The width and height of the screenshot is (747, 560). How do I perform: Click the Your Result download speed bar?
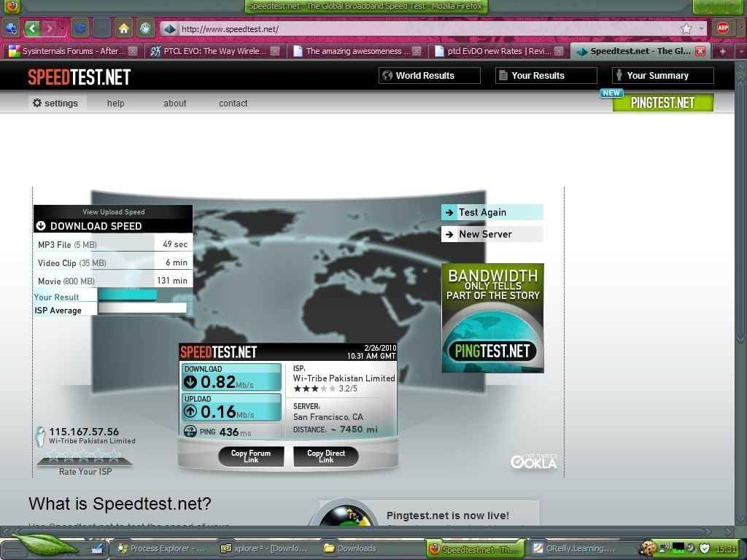pyautogui.click(x=128, y=295)
